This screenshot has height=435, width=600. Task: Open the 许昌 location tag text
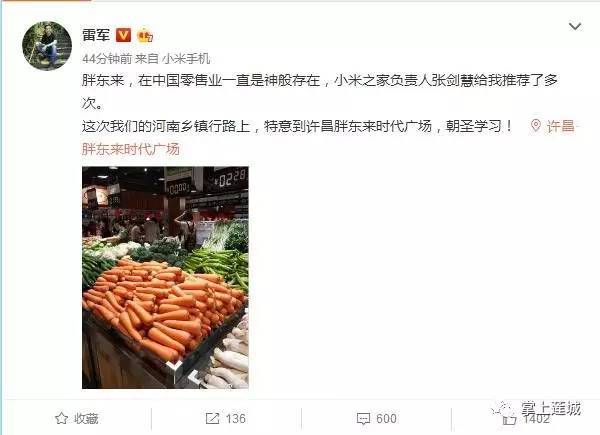click(561, 126)
